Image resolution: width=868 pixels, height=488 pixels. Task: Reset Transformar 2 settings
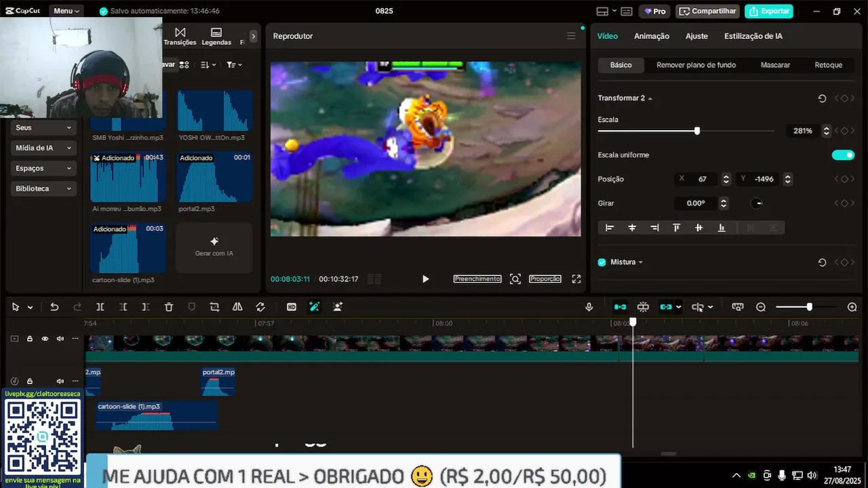(822, 98)
